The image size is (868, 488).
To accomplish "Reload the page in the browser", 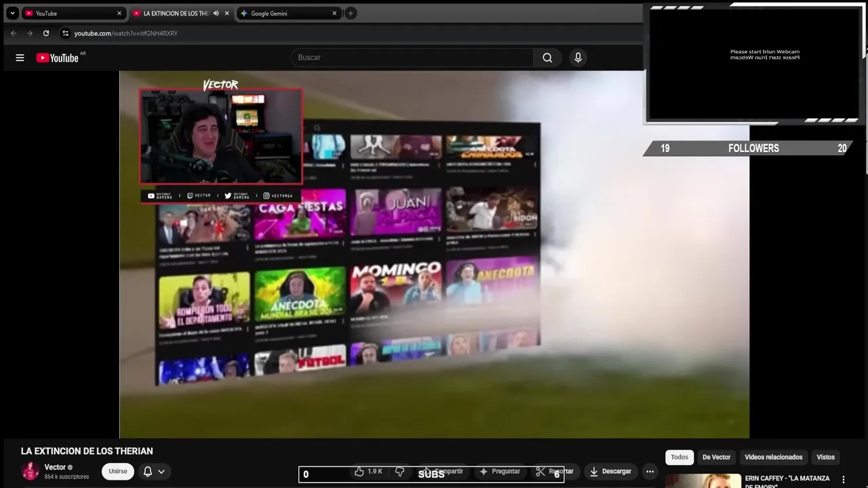I will click(x=46, y=33).
